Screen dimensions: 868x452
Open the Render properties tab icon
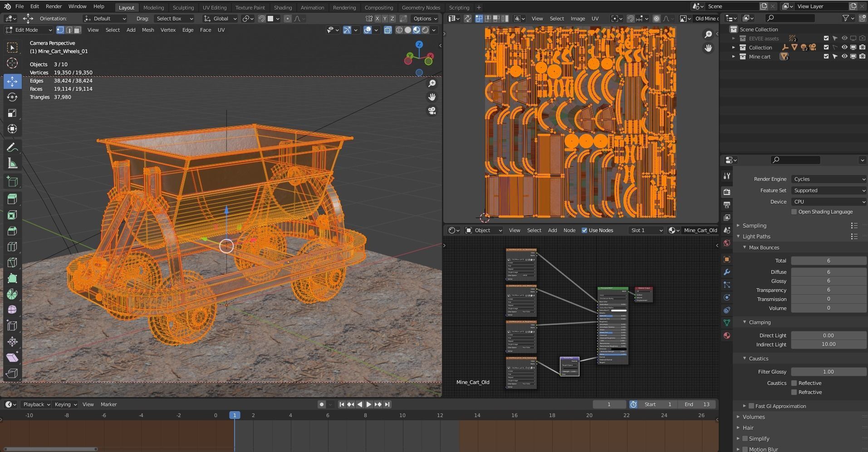click(x=727, y=192)
